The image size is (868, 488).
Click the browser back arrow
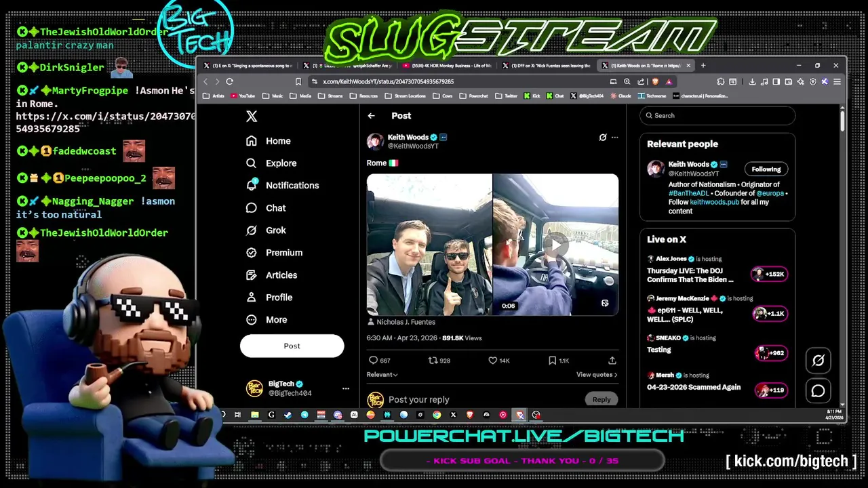[205, 81]
